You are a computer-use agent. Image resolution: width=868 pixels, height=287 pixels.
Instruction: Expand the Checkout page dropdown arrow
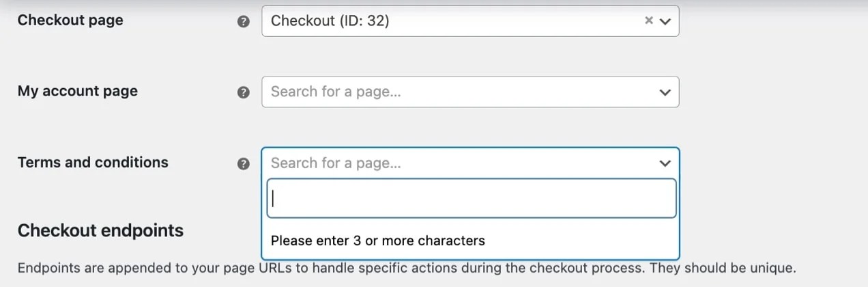coord(666,21)
